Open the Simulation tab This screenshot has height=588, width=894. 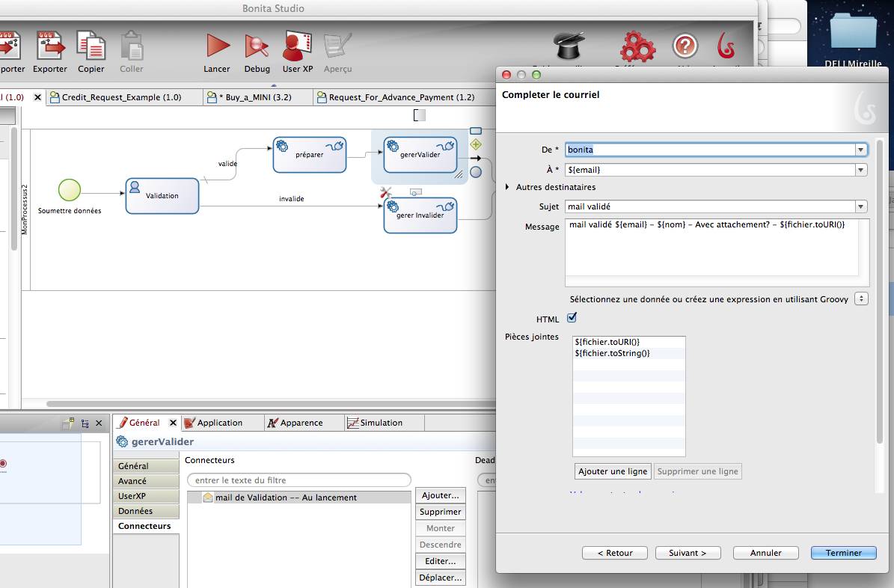point(381,423)
